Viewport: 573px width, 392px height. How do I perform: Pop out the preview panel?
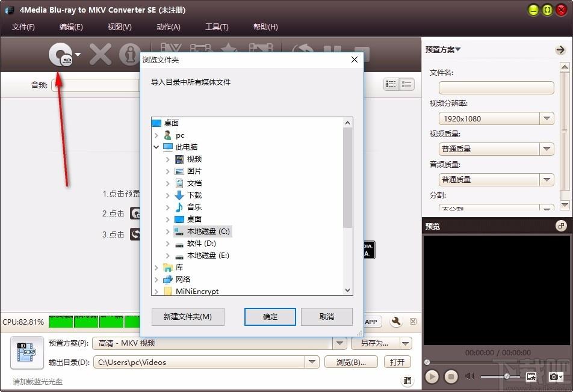point(561,226)
